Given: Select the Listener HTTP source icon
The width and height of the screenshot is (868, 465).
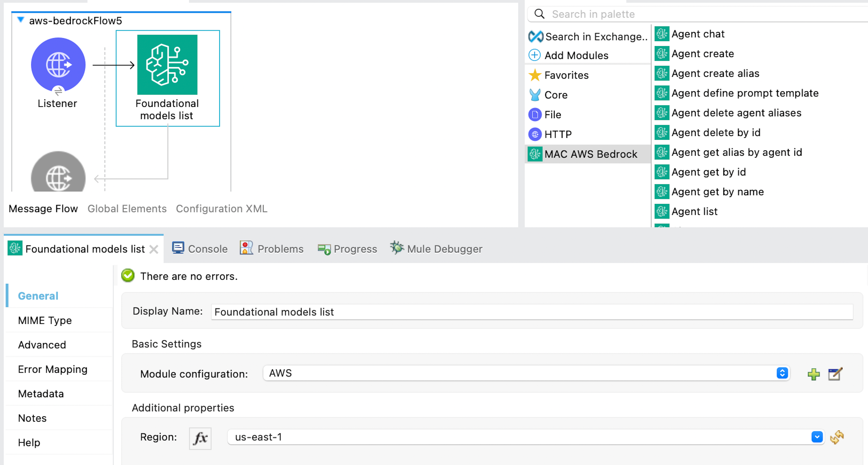Looking at the screenshot, I should tap(58, 65).
